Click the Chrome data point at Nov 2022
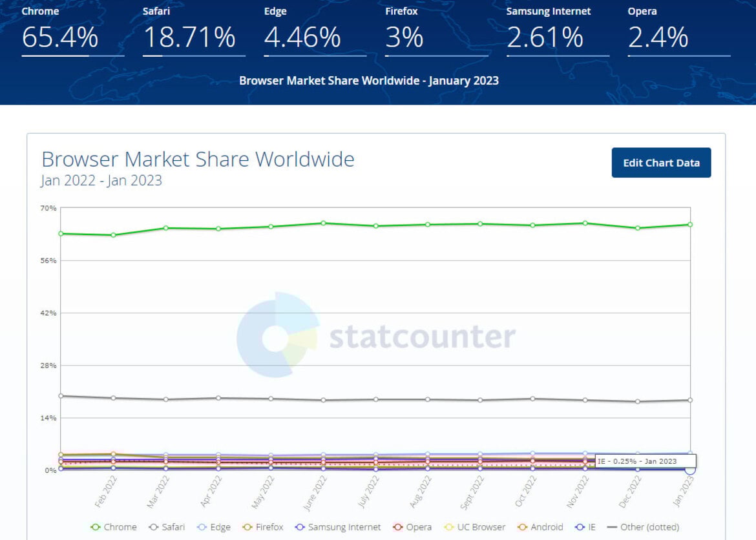The width and height of the screenshot is (756, 540). (x=585, y=223)
